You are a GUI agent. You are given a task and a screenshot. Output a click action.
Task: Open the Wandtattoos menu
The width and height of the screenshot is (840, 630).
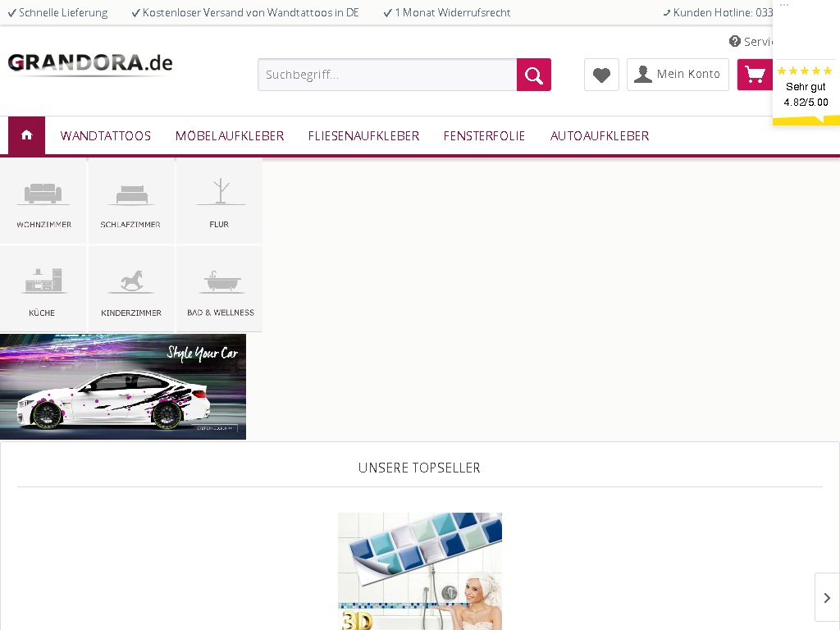tap(106, 136)
